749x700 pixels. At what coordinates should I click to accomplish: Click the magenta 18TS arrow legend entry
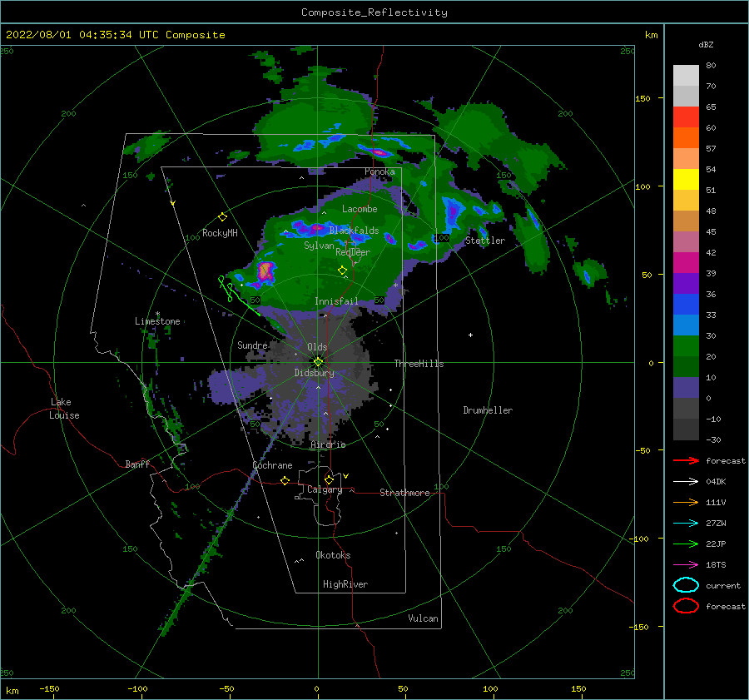coord(700,564)
